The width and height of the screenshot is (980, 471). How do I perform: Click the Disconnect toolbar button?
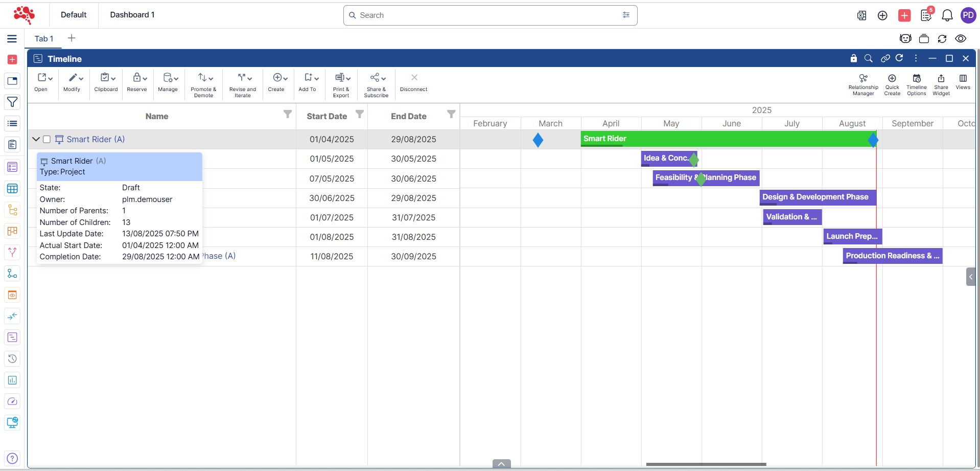[x=413, y=83]
